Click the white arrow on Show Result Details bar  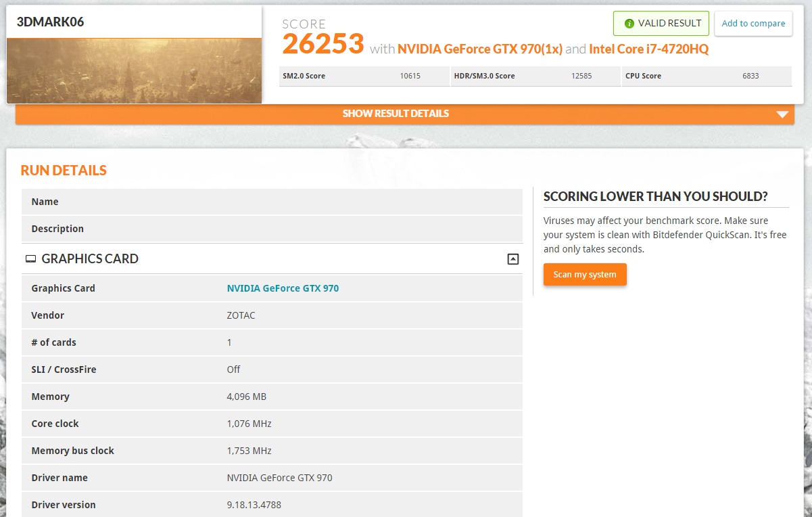[783, 114]
